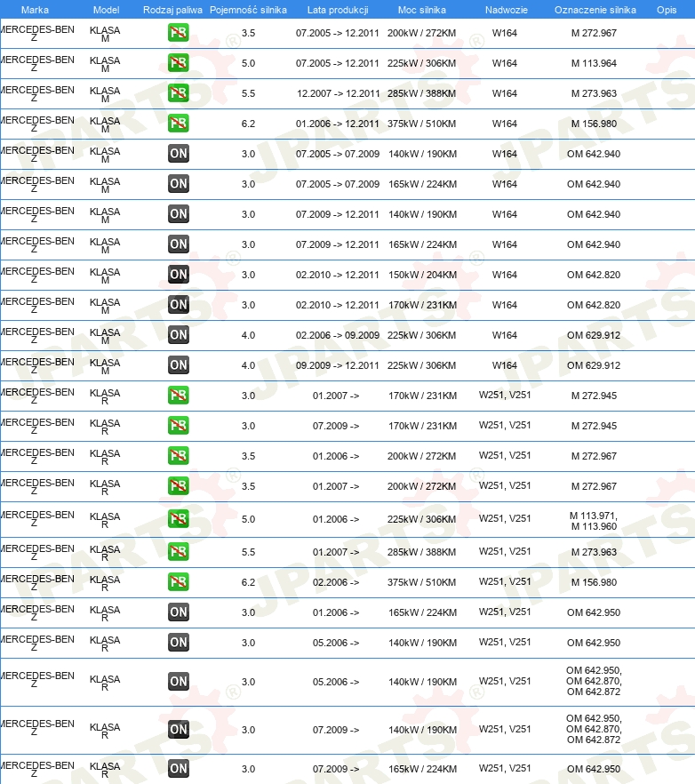The width and height of the screenshot is (695, 784).
Task: Click petrol icon in M 113.964 engine row
Action: coord(179,63)
